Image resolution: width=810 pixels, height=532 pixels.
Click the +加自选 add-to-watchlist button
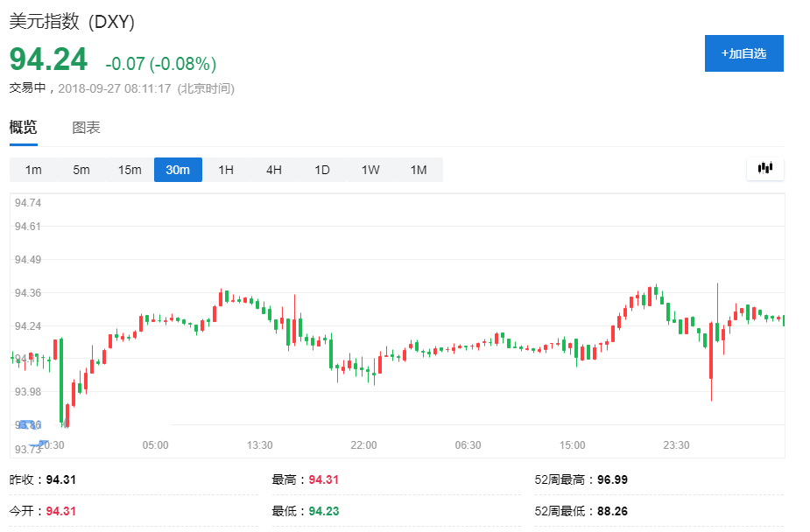click(743, 53)
